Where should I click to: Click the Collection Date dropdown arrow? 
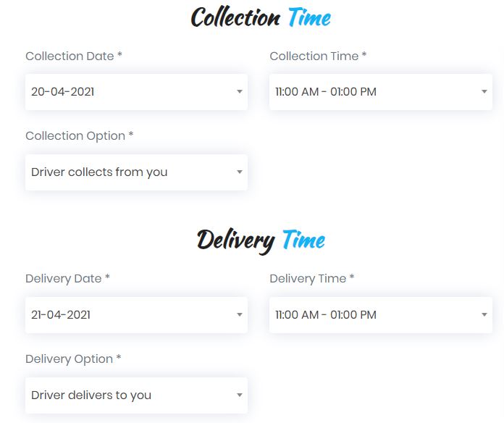tap(240, 91)
